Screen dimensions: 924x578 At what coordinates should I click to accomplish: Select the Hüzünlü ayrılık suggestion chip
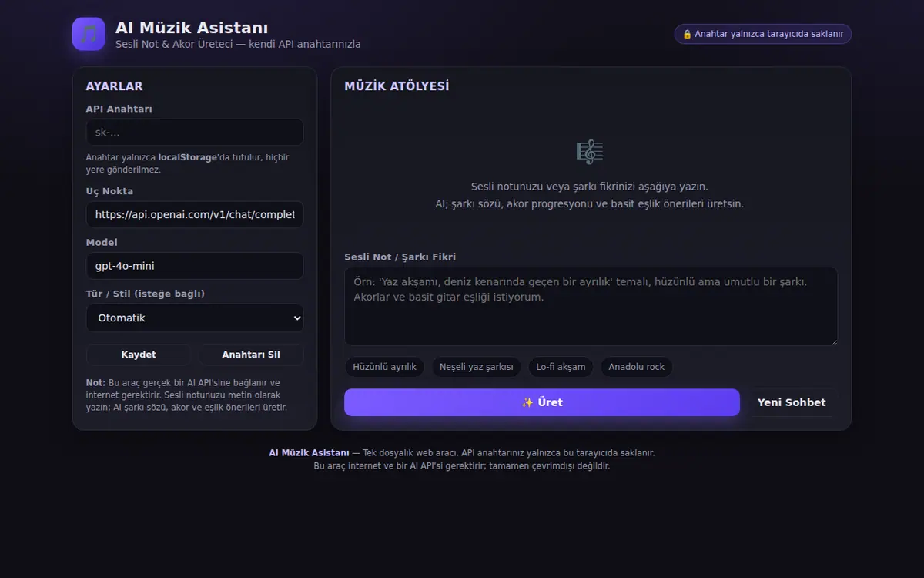click(x=384, y=367)
